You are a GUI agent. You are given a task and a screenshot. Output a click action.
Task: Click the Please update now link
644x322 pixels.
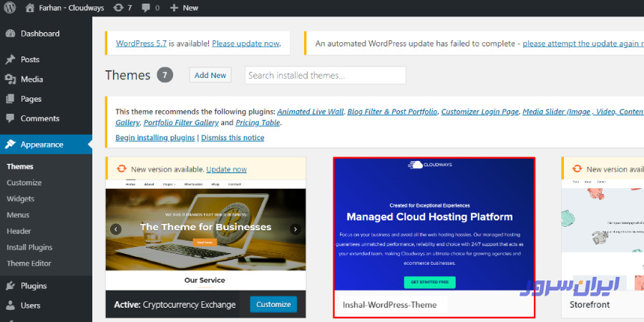245,44
